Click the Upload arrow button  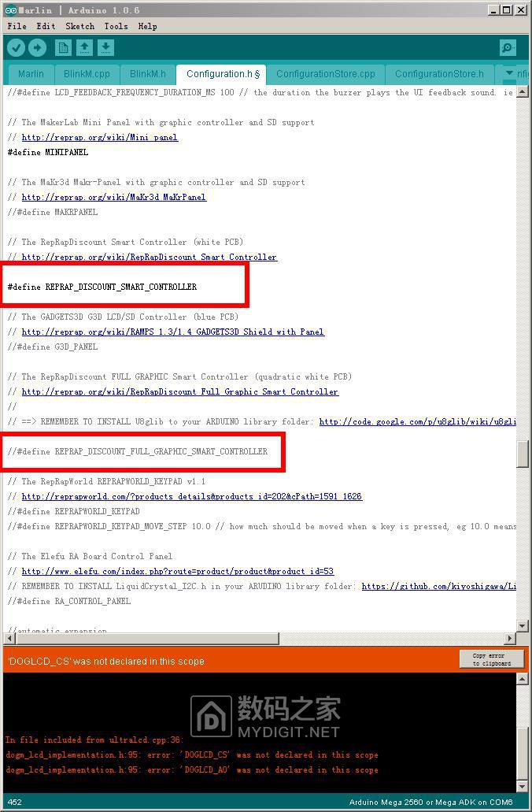(x=37, y=47)
